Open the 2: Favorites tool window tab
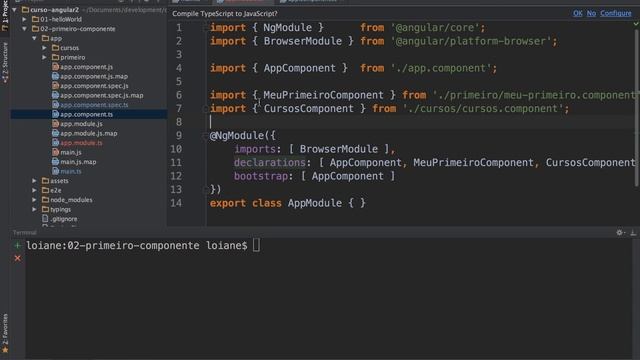 (5, 333)
